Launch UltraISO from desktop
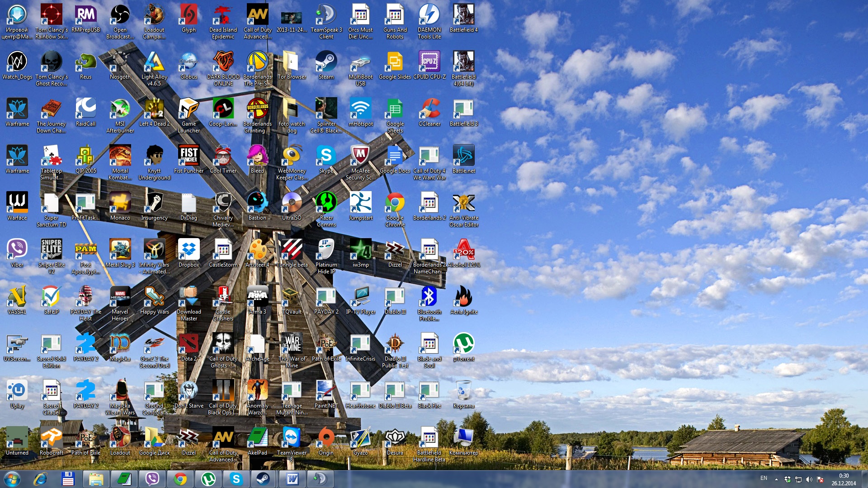 292,206
